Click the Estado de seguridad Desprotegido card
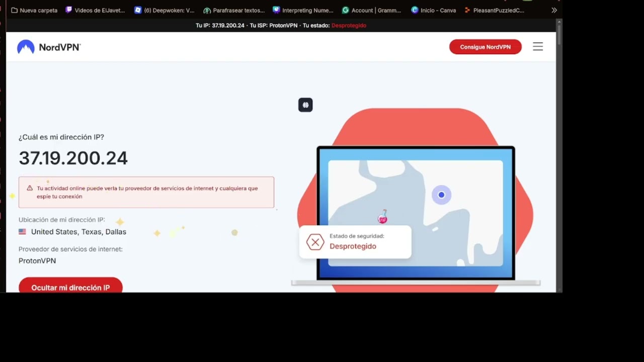The image size is (644, 362). click(355, 242)
